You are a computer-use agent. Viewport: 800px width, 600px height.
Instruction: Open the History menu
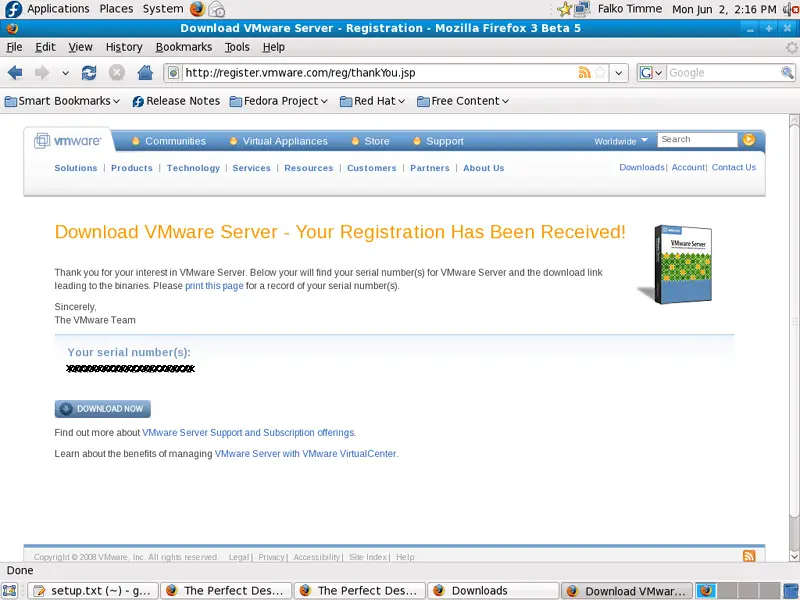(x=124, y=47)
